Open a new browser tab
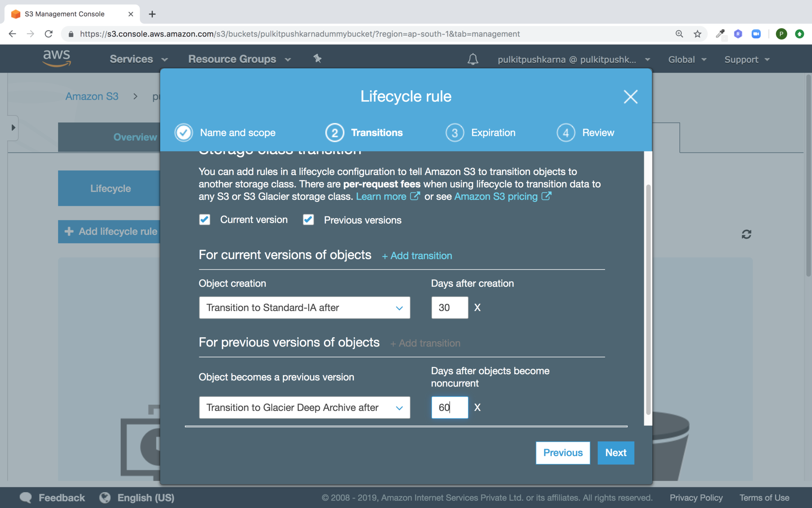Screen dimensions: 812x508 click(152, 14)
